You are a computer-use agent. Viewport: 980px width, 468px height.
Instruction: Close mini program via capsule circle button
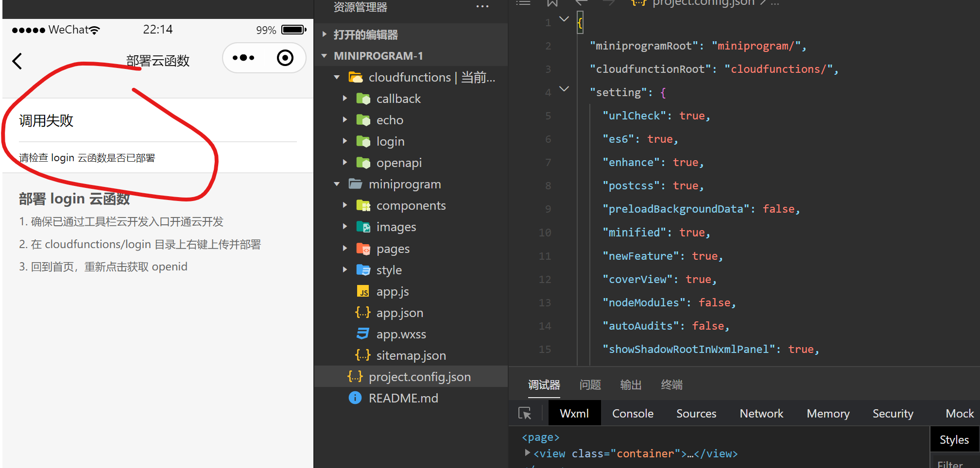pos(285,58)
